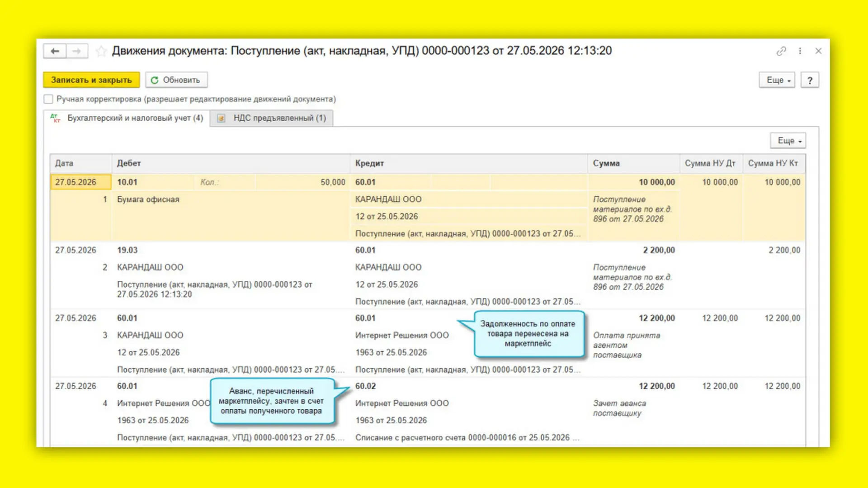Click the highlighted date cell 27.05.2026 in row 1
This screenshot has width=868, height=488.
tap(81, 182)
